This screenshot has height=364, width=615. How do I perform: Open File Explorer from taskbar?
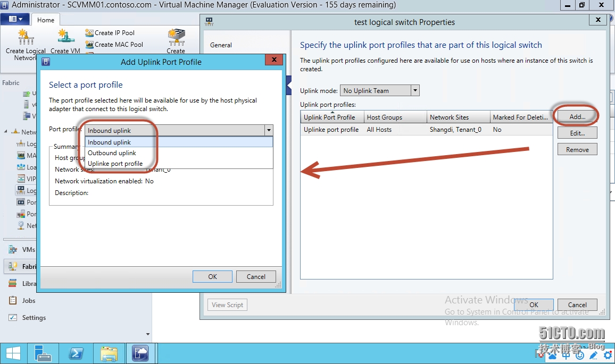click(109, 353)
